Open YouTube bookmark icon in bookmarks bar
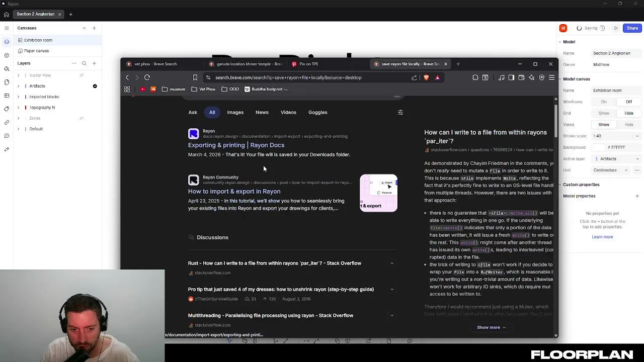 pyautogui.click(x=143, y=89)
